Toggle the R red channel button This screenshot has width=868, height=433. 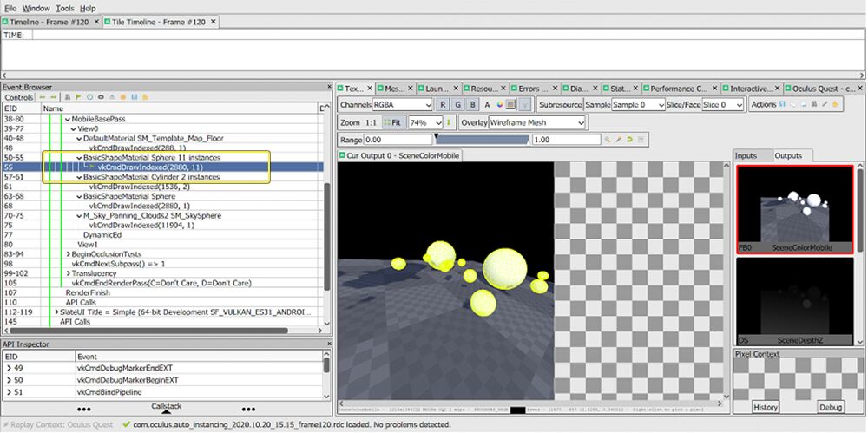(x=444, y=105)
